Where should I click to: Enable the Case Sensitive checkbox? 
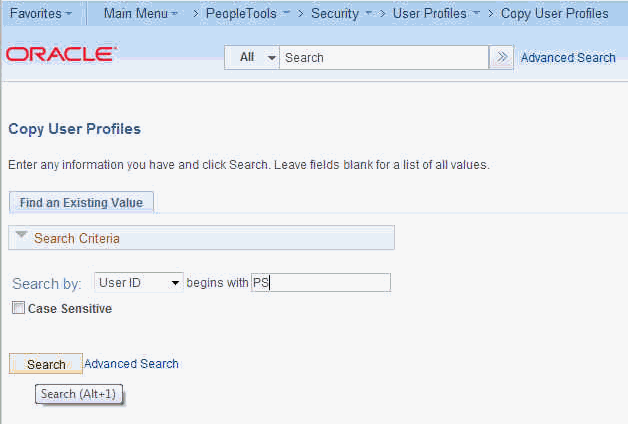(x=18, y=308)
